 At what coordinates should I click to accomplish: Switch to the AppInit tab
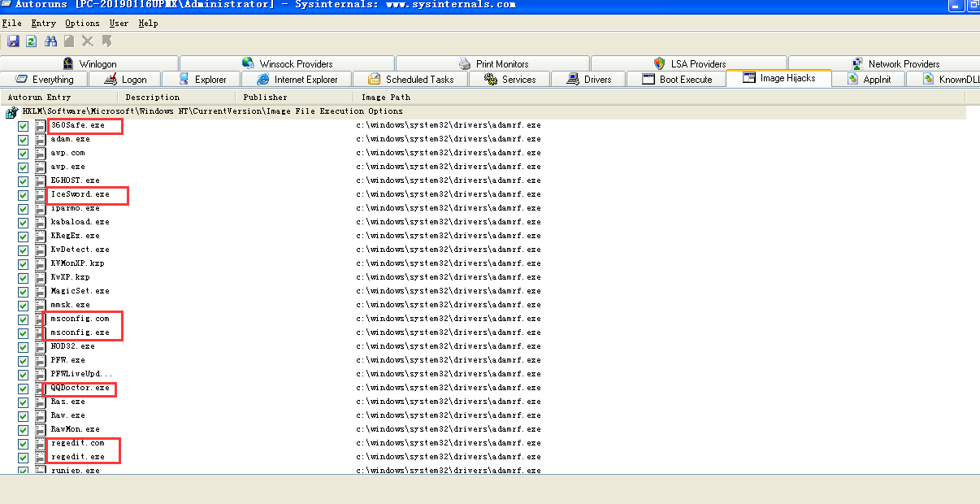point(869,79)
